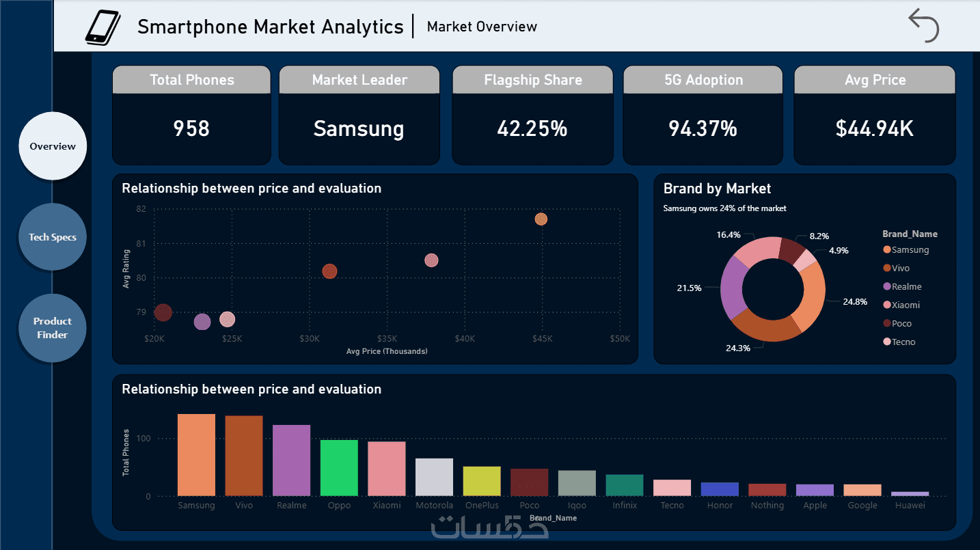Click the Infinix bar
This screenshot has width=980, height=550.
coord(625,485)
